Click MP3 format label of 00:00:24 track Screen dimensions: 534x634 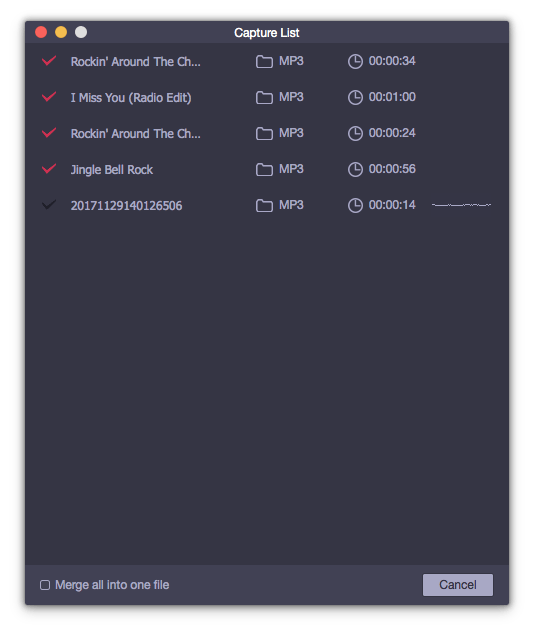[x=291, y=133]
